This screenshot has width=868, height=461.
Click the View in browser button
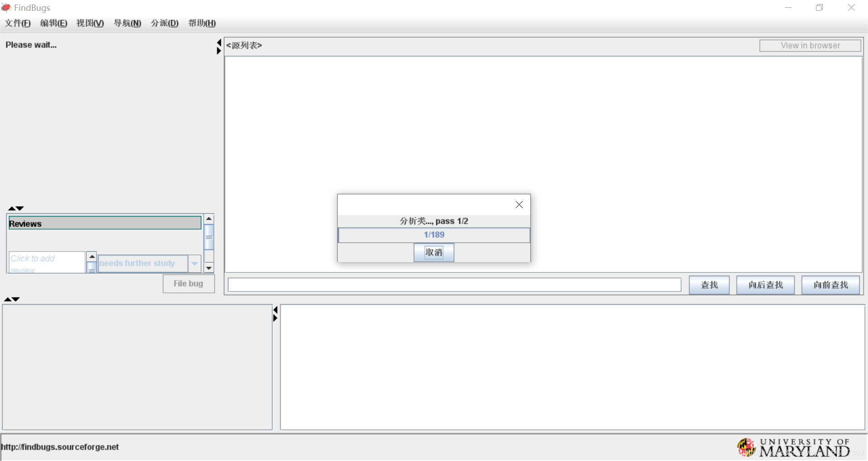tap(810, 46)
